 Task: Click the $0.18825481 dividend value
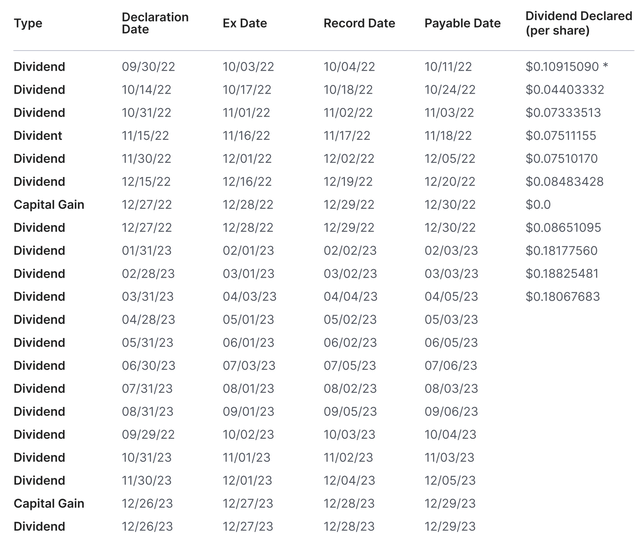(x=562, y=274)
